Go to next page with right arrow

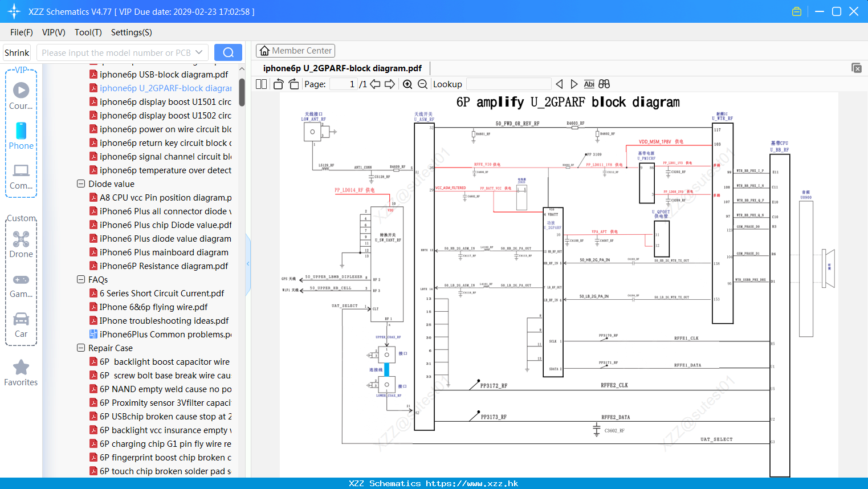pyautogui.click(x=390, y=84)
